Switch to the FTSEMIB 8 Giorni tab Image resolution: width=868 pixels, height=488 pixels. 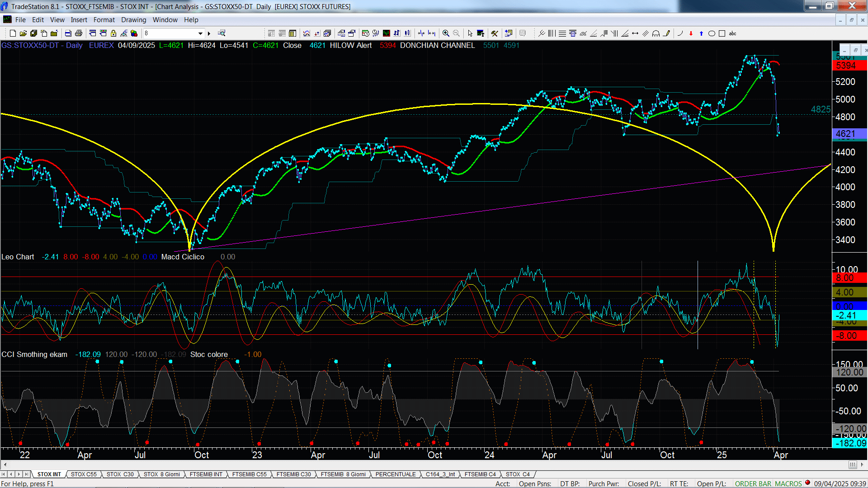[343, 474]
